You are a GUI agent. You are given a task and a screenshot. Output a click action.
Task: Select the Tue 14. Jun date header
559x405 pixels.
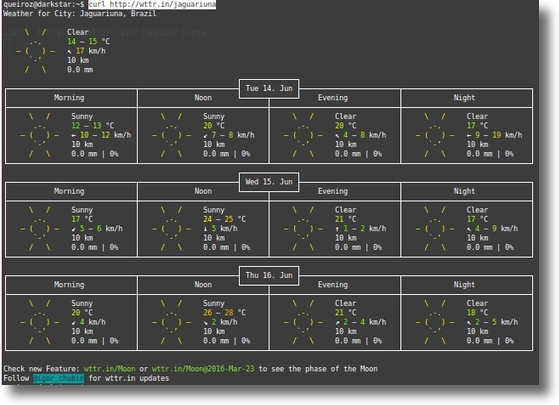(269, 88)
